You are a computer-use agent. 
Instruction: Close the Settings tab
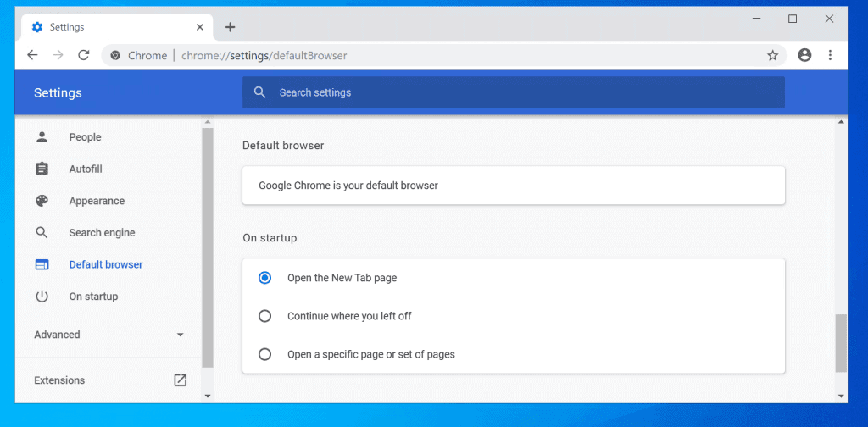200,26
